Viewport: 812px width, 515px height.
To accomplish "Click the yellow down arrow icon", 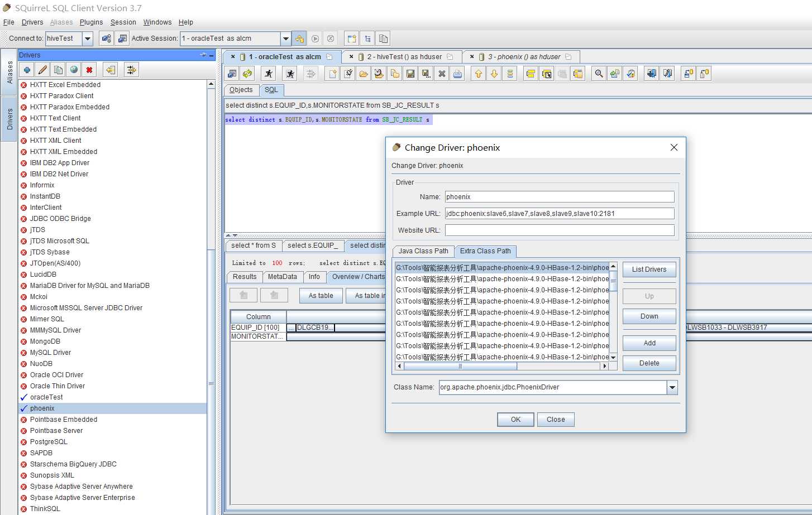I will pos(494,74).
